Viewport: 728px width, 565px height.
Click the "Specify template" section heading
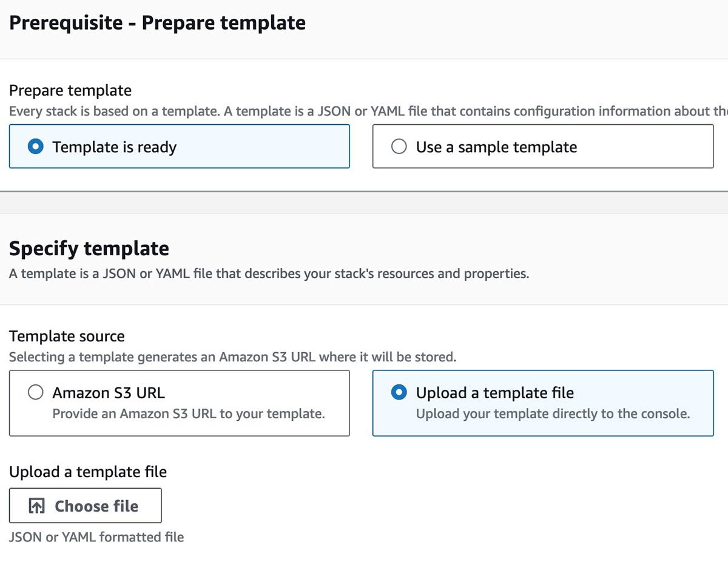point(89,249)
